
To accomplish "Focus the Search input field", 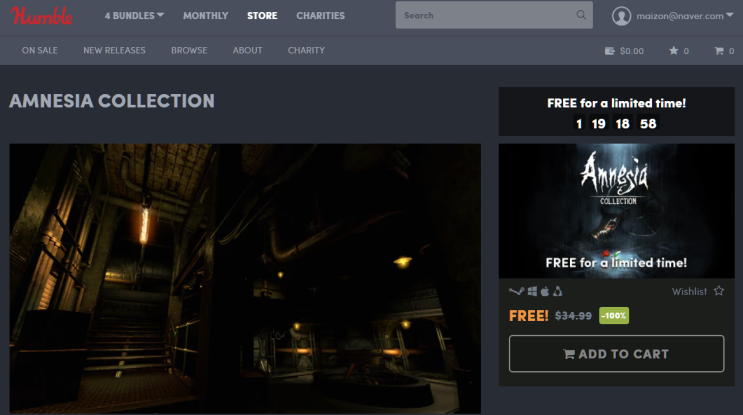I will (x=494, y=15).
